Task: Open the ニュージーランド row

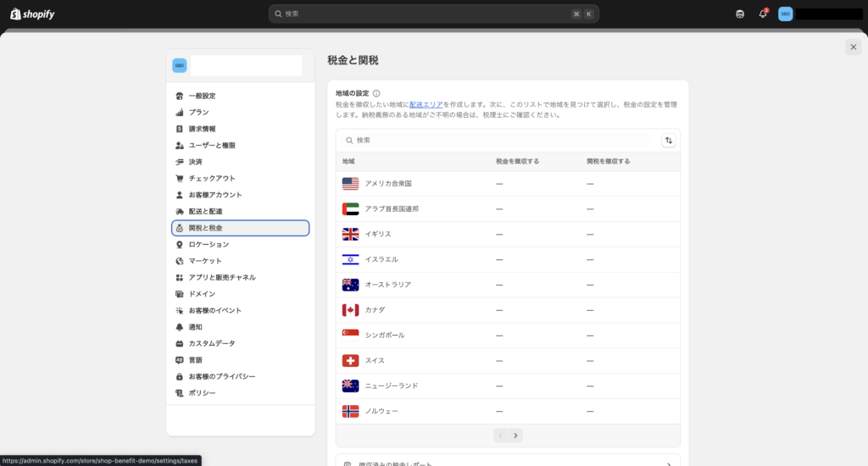Action: pos(508,386)
